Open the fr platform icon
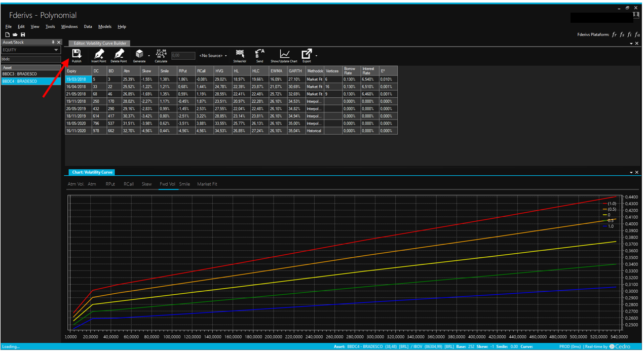The height and width of the screenshot is (353, 644). click(614, 34)
